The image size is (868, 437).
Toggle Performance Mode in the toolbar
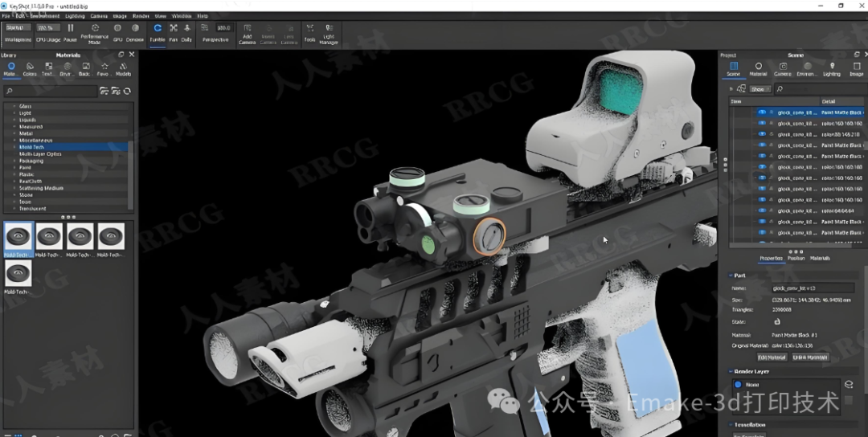click(95, 34)
